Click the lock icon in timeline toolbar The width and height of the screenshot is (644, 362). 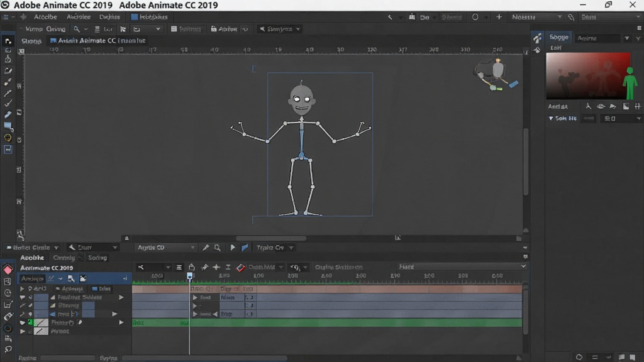[191, 267]
